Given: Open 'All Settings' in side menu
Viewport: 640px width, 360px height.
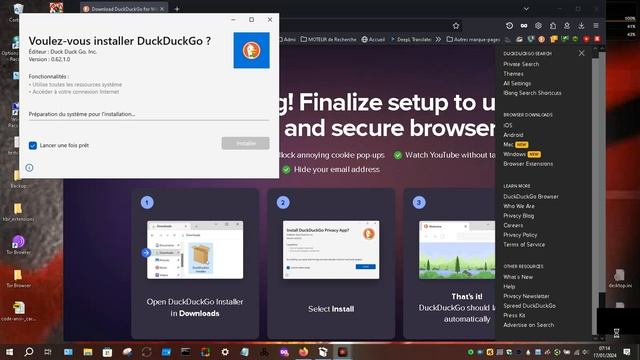Looking at the screenshot, I should point(517,83).
